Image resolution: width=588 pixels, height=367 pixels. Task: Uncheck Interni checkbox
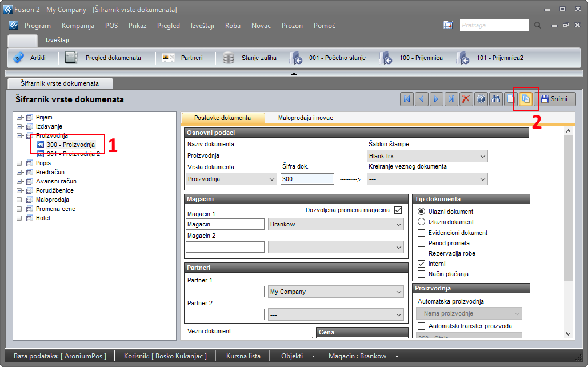coord(422,264)
